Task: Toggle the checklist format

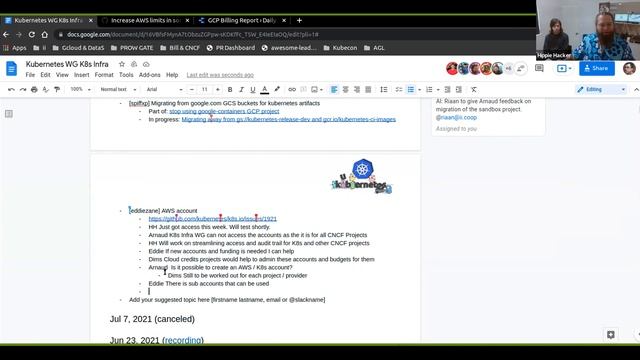Action: pyautogui.click(x=399, y=89)
